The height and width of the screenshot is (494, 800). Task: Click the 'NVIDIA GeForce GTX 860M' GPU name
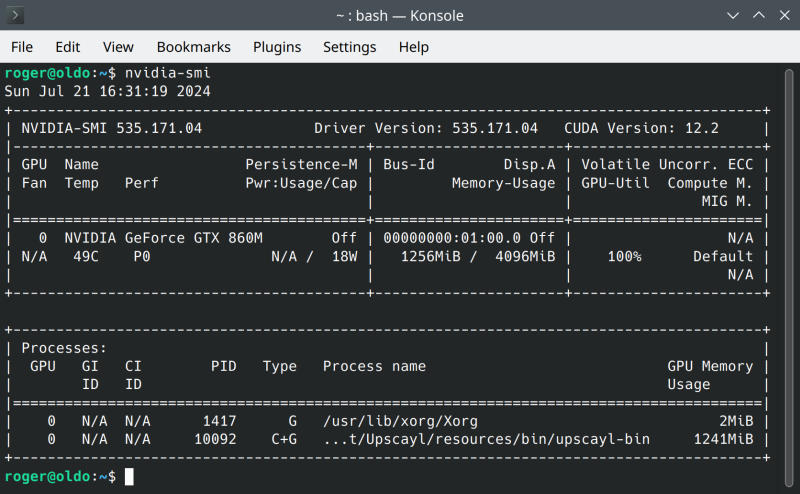coord(163,238)
